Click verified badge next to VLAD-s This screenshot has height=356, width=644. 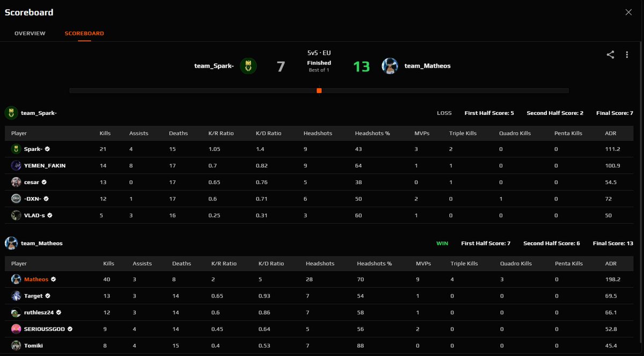[x=50, y=215]
